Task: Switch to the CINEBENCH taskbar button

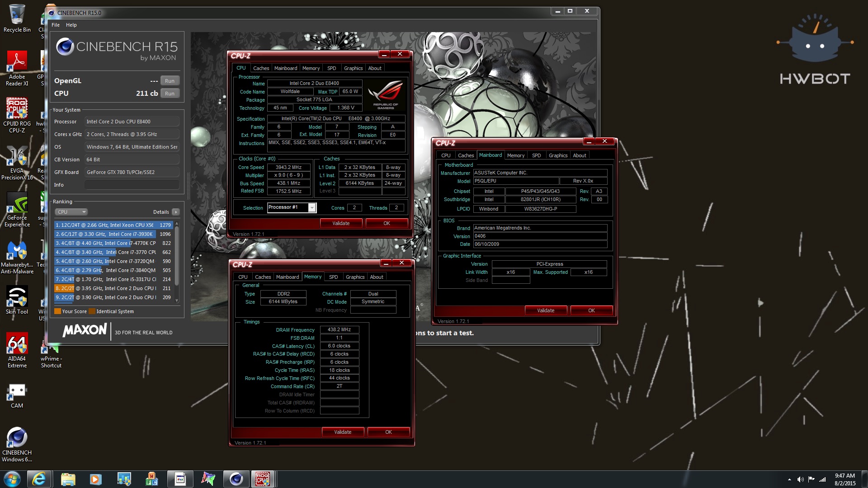Action: [236, 479]
